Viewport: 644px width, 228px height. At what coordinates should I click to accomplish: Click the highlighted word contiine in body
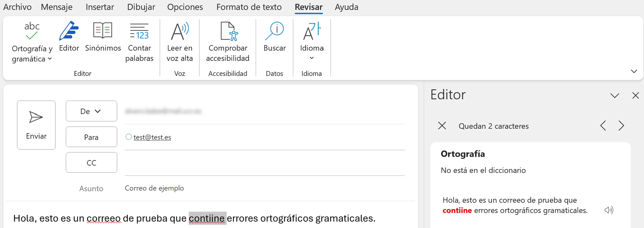click(x=207, y=218)
